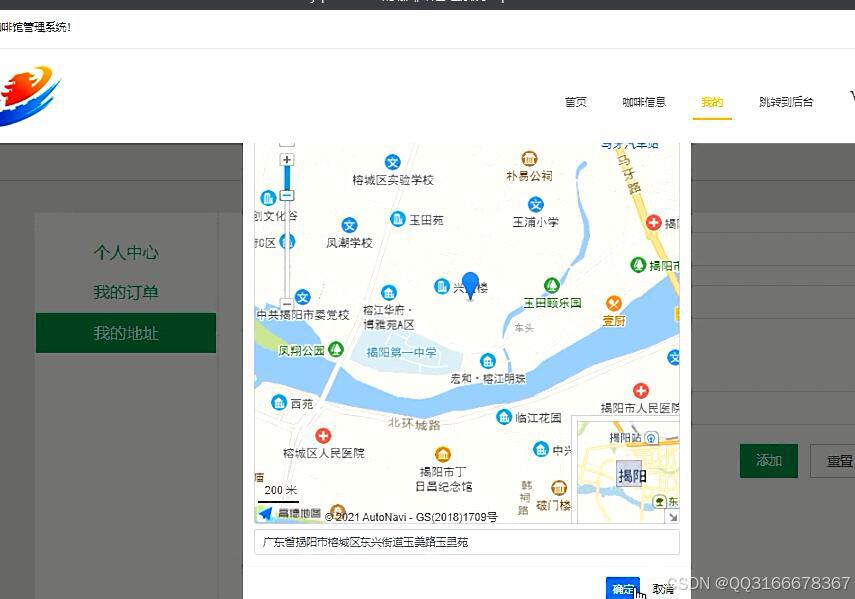Click the map zoom-in plus button
Screen dimensions: 855x599
287,160
